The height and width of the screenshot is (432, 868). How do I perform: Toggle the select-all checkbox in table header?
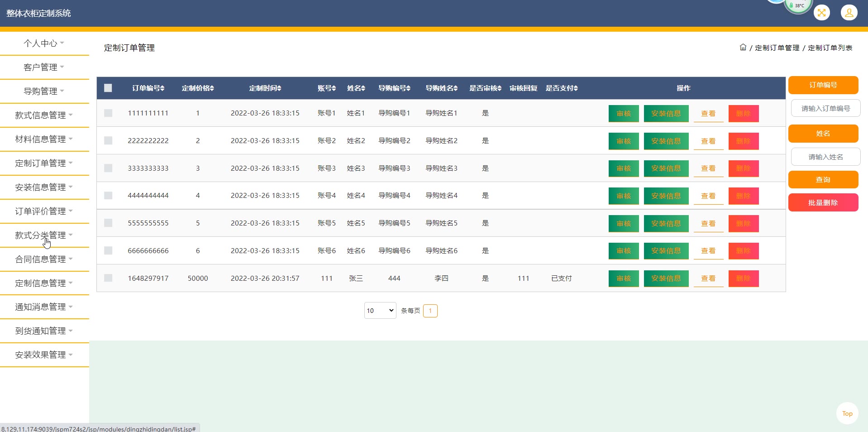(108, 88)
